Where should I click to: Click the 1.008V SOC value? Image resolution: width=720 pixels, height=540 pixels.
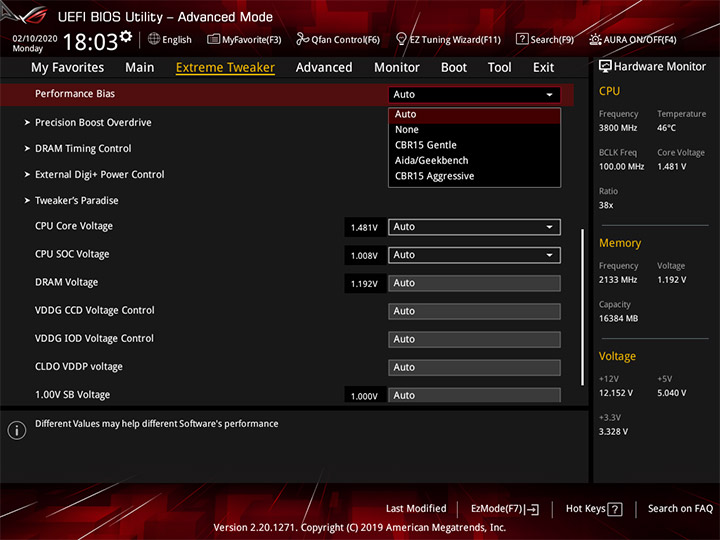(x=365, y=256)
